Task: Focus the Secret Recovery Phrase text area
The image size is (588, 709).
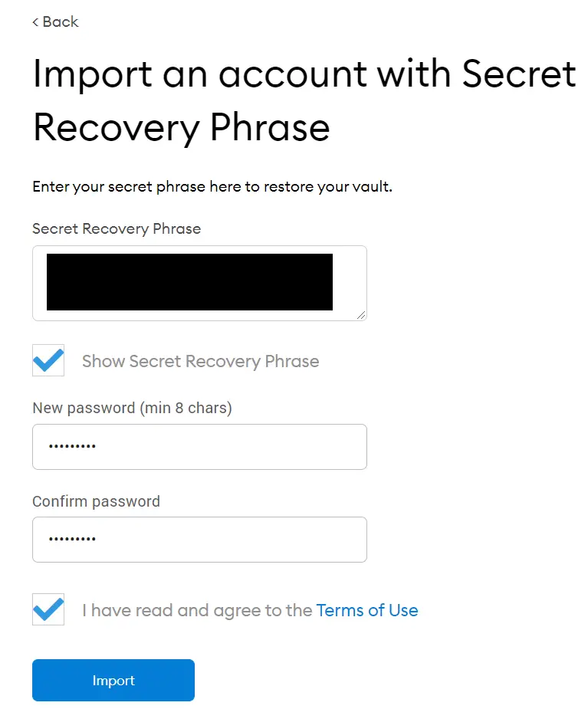Action: coord(199,283)
